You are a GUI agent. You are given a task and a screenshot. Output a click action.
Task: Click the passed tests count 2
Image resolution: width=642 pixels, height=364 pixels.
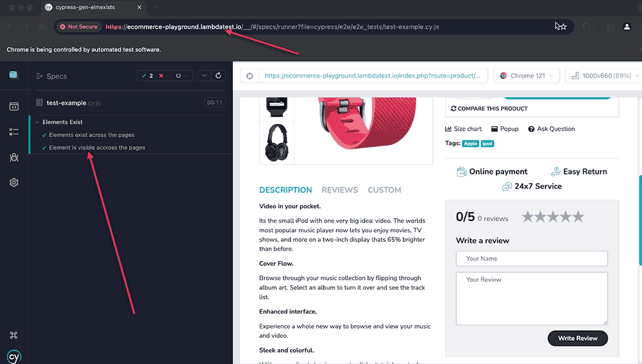tap(148, 76)
